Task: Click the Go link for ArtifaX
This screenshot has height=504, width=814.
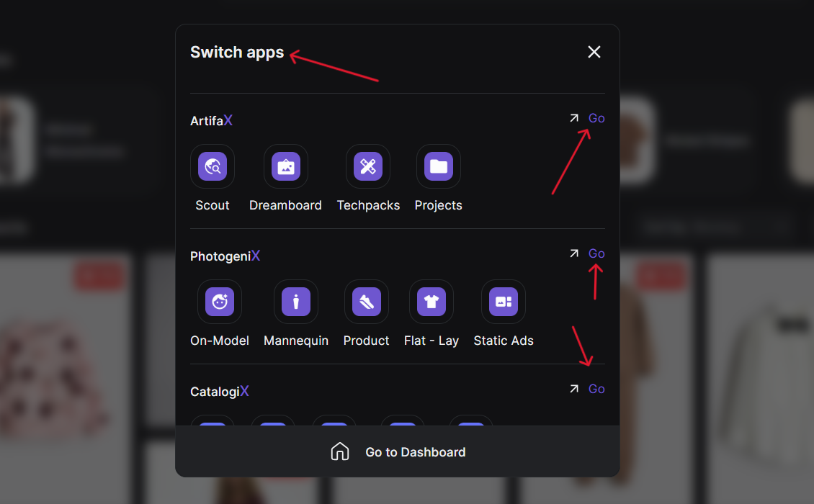Action: click(x=596, y=118)
